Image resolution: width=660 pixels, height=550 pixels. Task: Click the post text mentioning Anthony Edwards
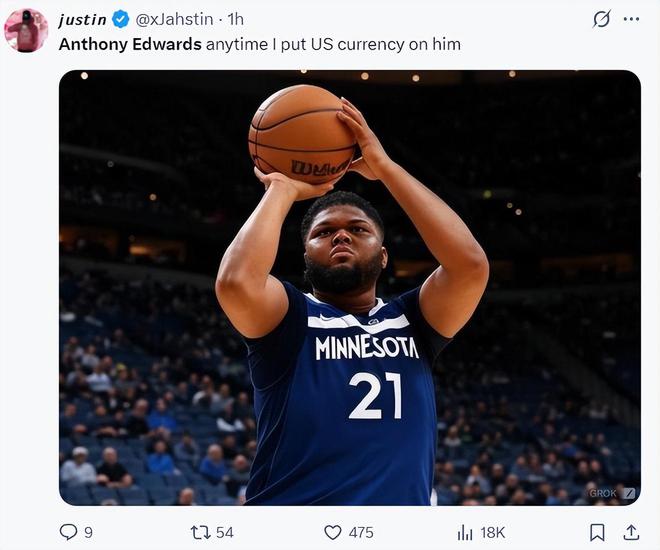click(x=260, y=44)
